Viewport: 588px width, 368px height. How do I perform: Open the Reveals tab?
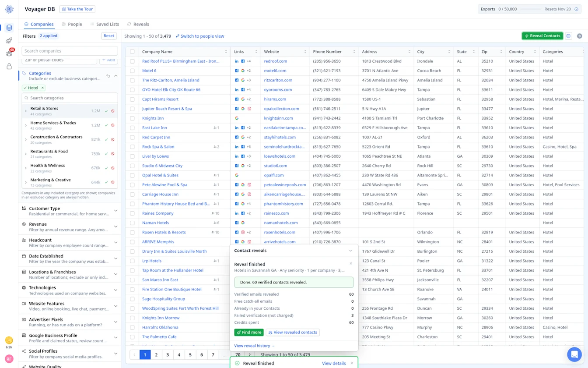click(138, 24)
